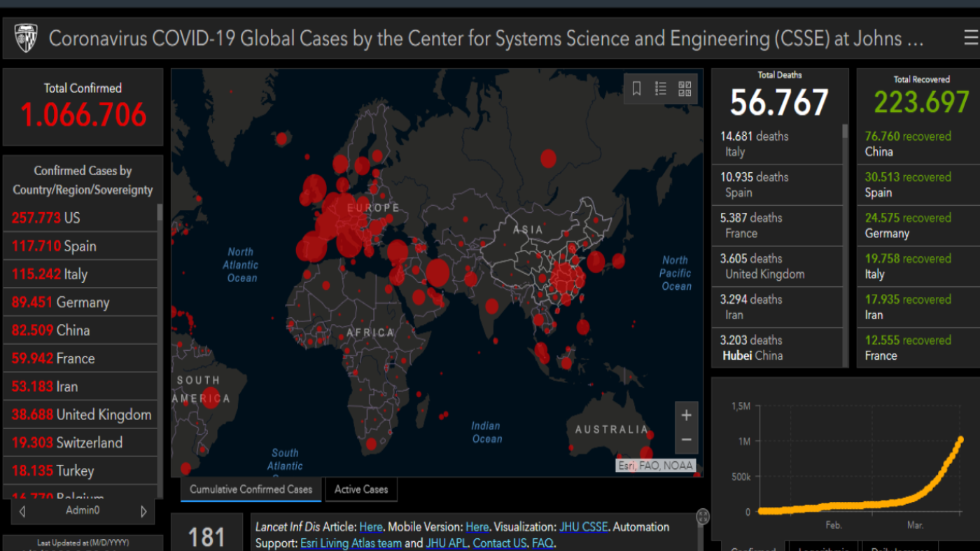Screen dimensions: 980x551
Task: Open the hamburger menu in the header
Action: click(970, 38)
